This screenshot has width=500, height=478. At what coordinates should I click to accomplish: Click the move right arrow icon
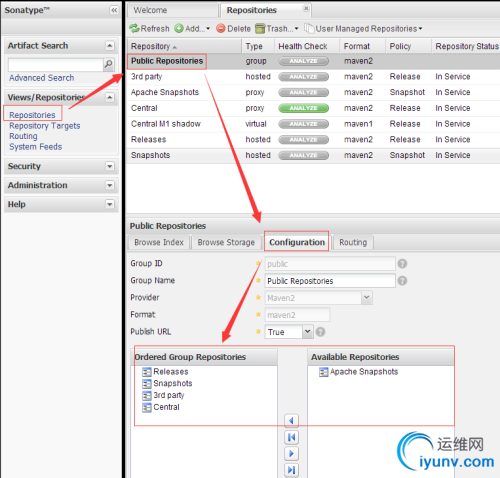tap(291, 453)
